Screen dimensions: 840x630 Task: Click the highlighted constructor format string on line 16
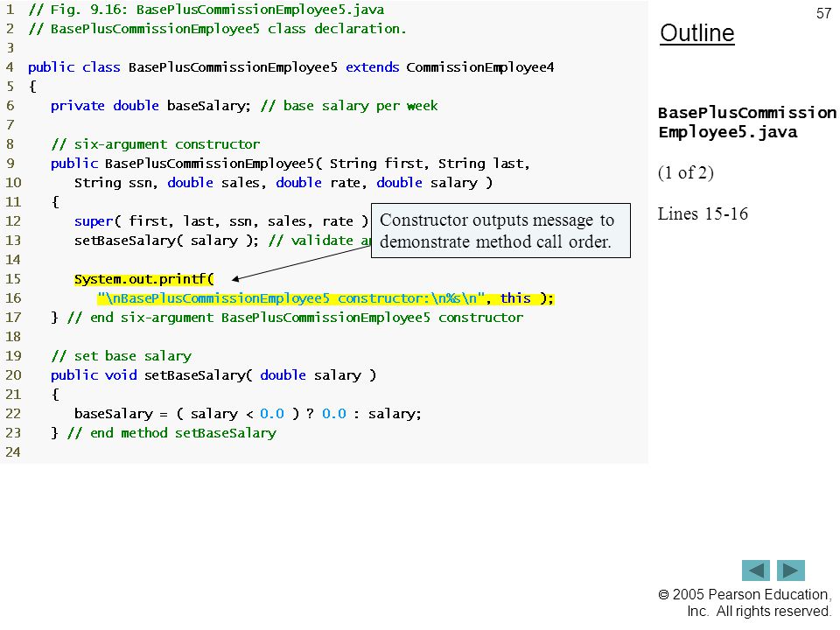coord(291,298)
